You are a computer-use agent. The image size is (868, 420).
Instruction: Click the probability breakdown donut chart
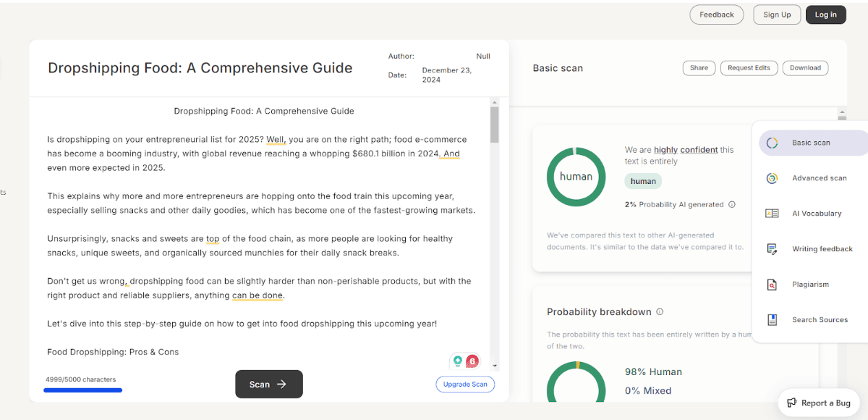[576, 382]
